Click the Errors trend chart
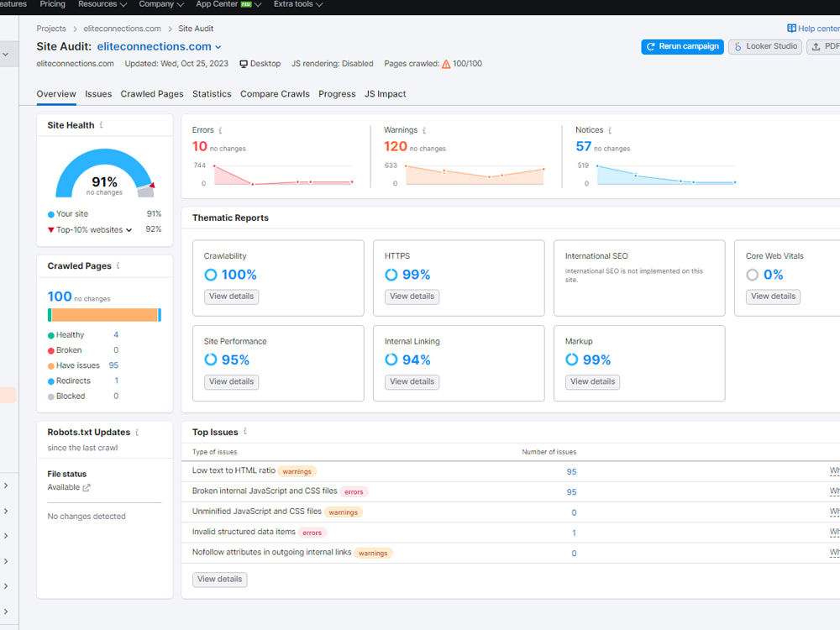Viewport: 840px width, 630px height. [x=283, y=176]
